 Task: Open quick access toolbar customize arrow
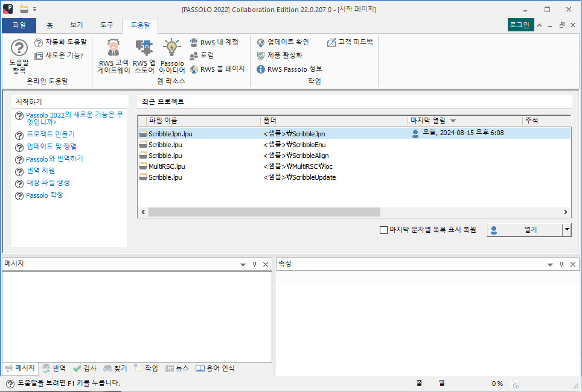point(34,9)
